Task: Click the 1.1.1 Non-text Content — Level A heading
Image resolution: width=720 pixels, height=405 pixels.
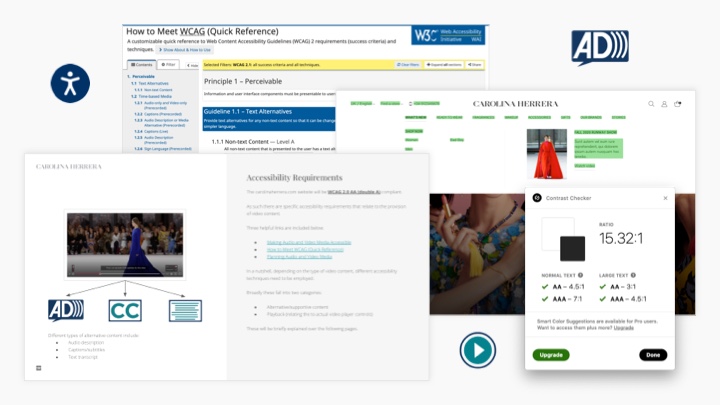Action: [253, 142]
